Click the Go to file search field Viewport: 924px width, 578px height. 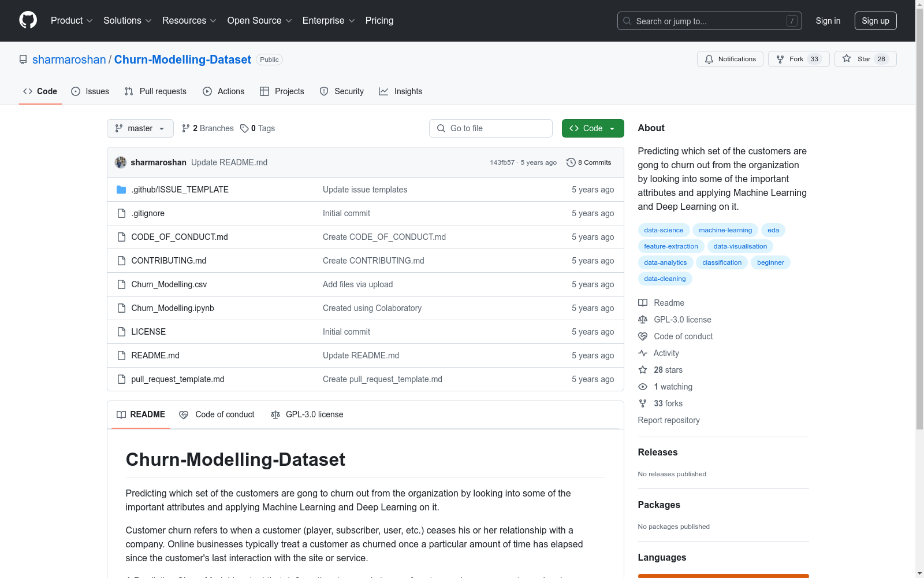(x=490, y=128)
